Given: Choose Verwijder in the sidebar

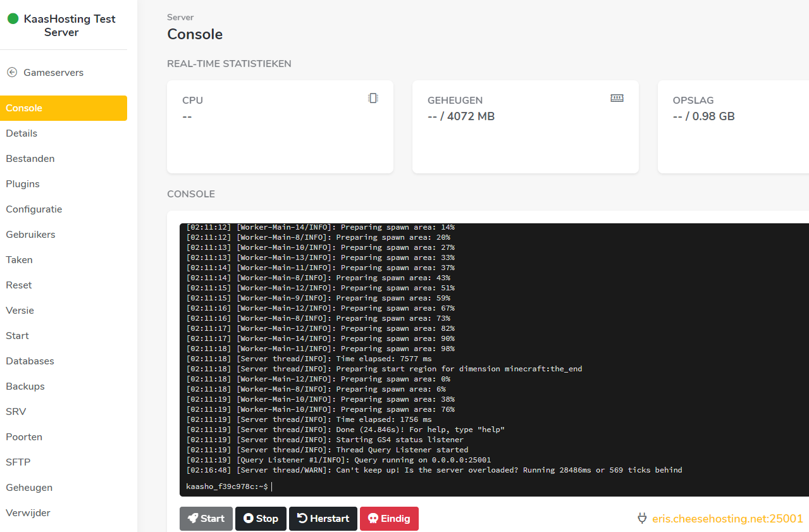Looking at the screenshot, I should tap(28, 513).
